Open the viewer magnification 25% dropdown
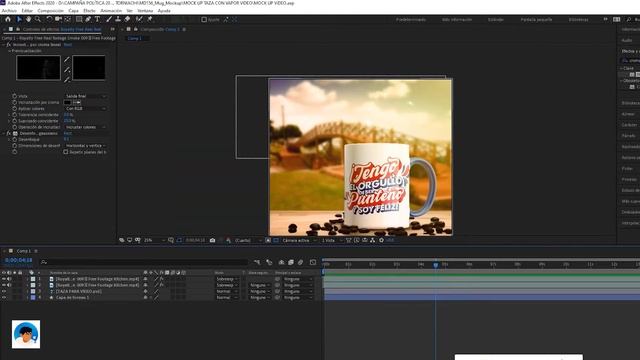 (x=154, y=240)
